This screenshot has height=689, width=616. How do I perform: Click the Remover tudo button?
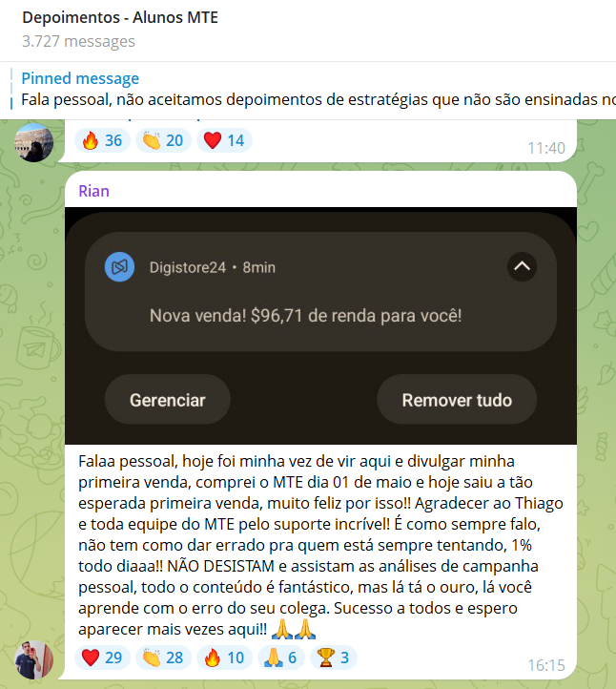pyautogui.click(x=457, y=400)
